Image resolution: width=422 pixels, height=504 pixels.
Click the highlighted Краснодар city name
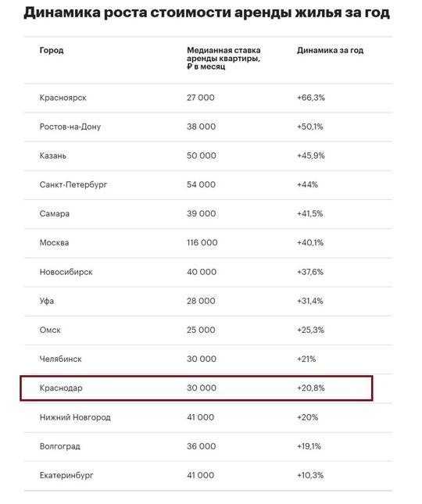click(x=61, y=388)
